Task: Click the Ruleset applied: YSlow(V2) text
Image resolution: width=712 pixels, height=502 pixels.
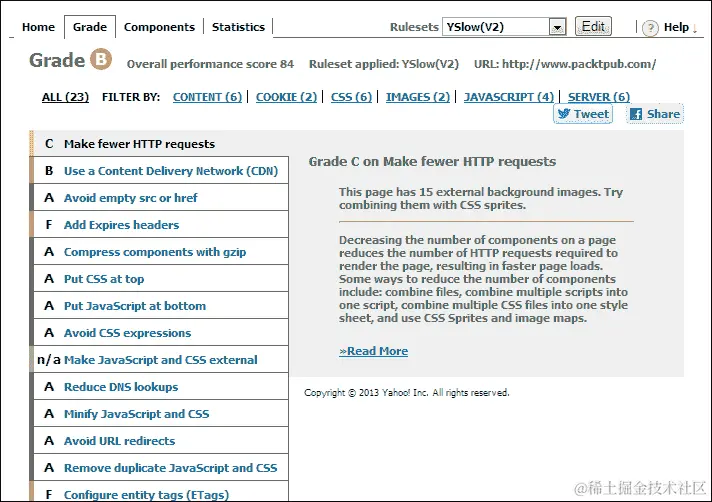Action: point(384,64)
